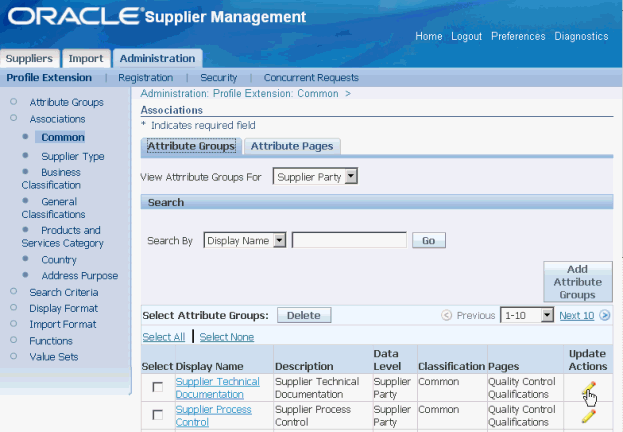Click the Select All link

point(164,337)
